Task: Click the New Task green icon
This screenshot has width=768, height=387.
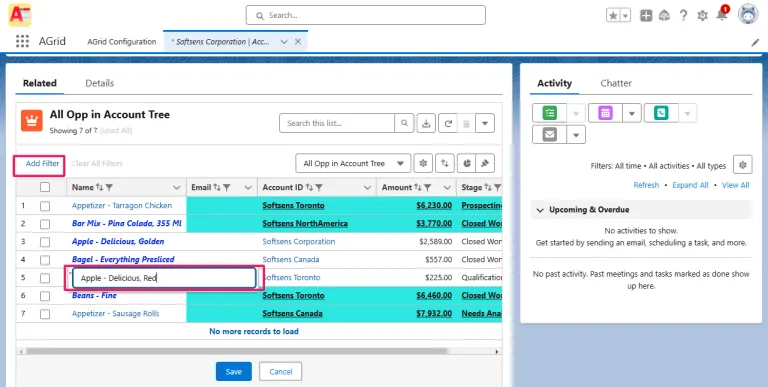Action: point(550,113)
